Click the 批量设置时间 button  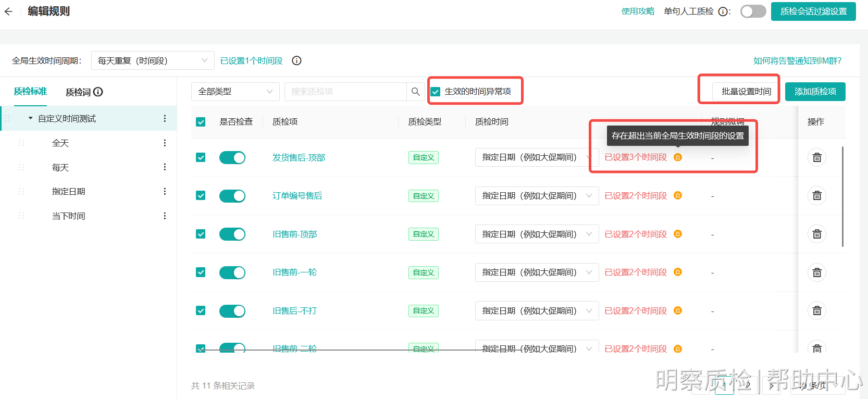tap(746, 92)
